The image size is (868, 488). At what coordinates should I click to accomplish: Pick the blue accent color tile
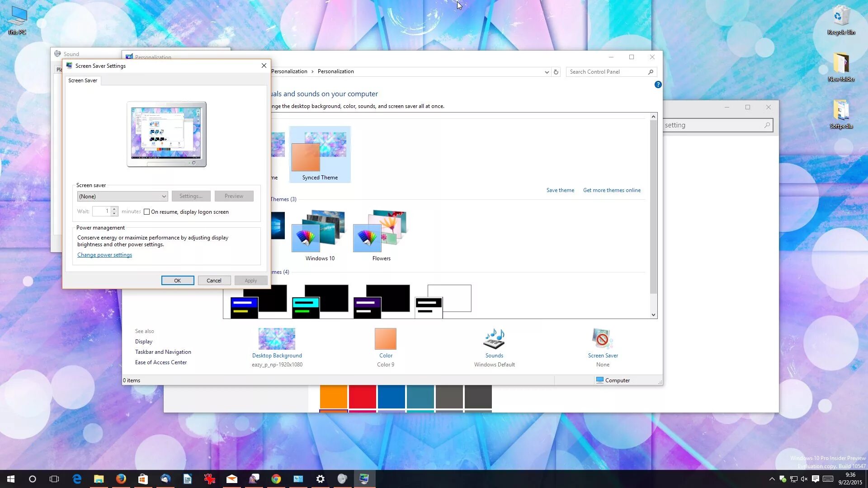click(392, 396)
